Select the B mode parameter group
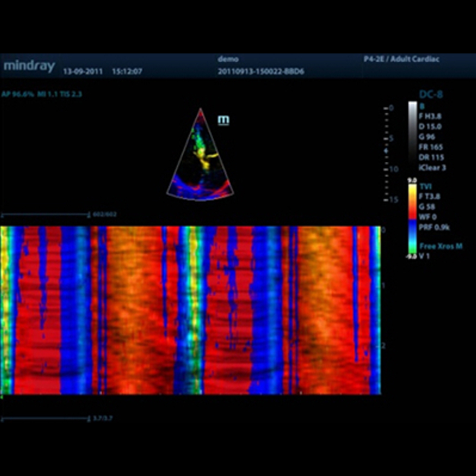Image resolution: width=476 pixels, height=476 pixels. point(423,106)
